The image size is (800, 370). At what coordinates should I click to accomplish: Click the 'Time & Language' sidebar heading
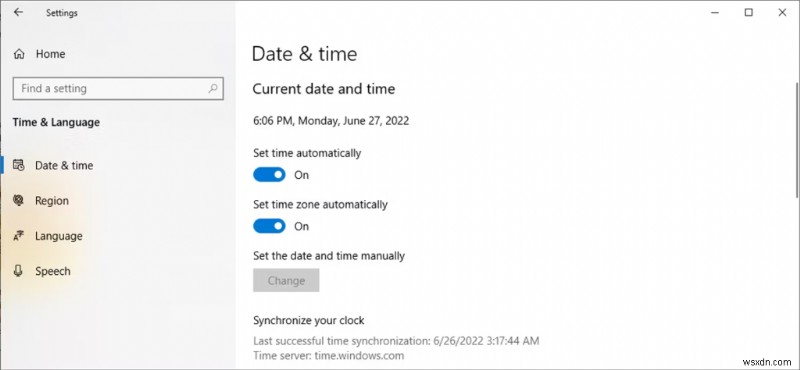[56, 122]
